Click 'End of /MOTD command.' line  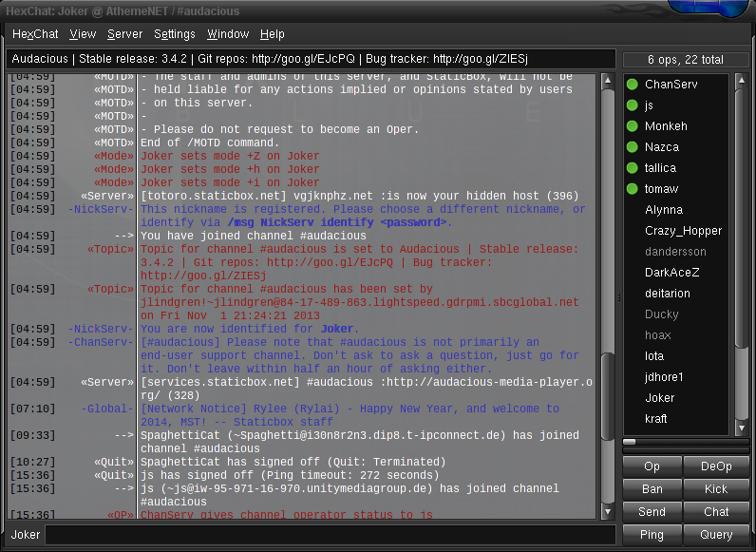click(x=210, y=143)
